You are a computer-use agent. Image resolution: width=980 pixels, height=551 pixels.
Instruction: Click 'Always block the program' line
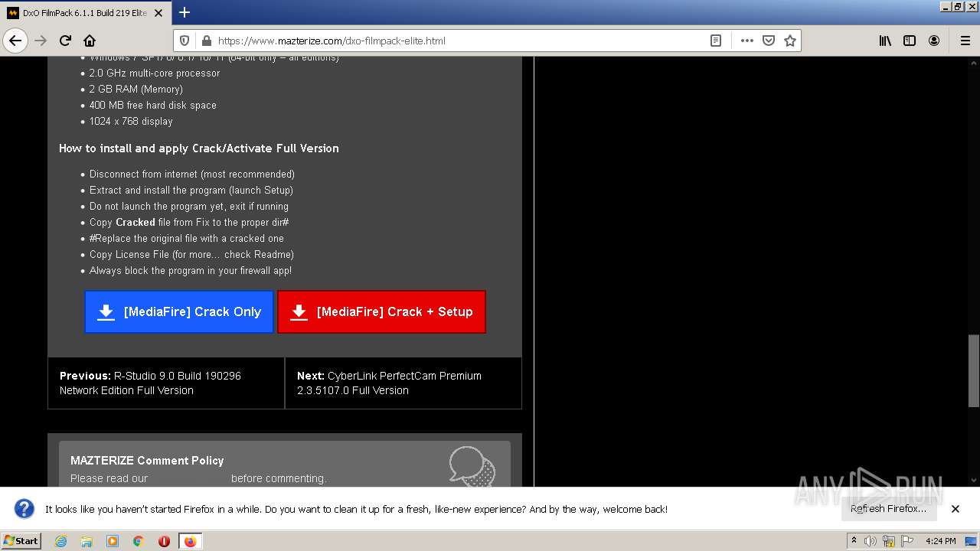point(191,270)
